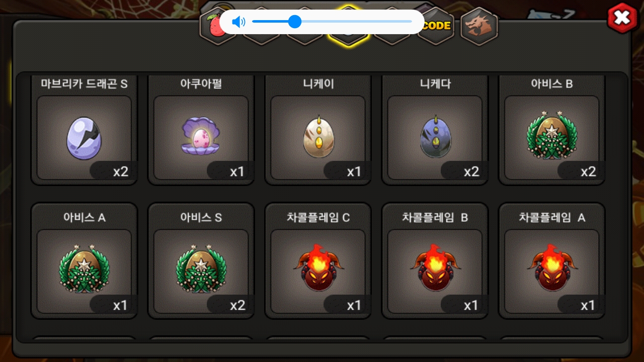The image size is (644, 362).
Task: Click the 아비스 S item name label
Action: click(201, 218)
